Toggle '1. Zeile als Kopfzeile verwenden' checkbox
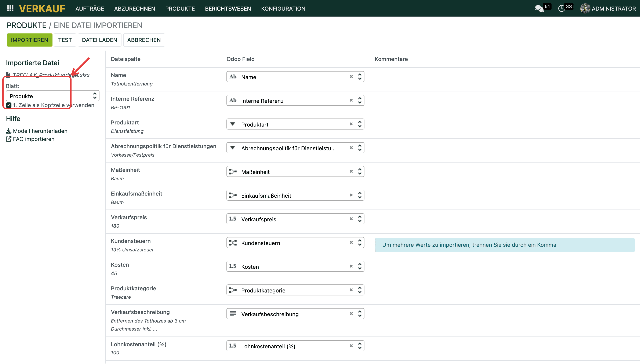This screenshot has width=640, height=364. coord(9,105)
